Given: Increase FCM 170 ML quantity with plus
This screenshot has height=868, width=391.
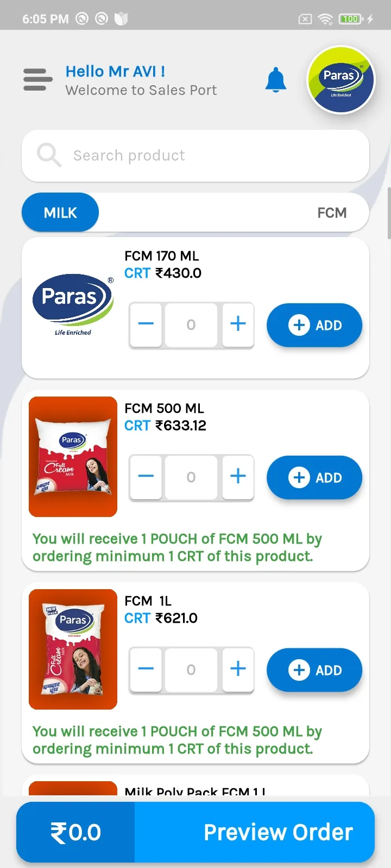Looking at the screenshot, I should point(238,324).
